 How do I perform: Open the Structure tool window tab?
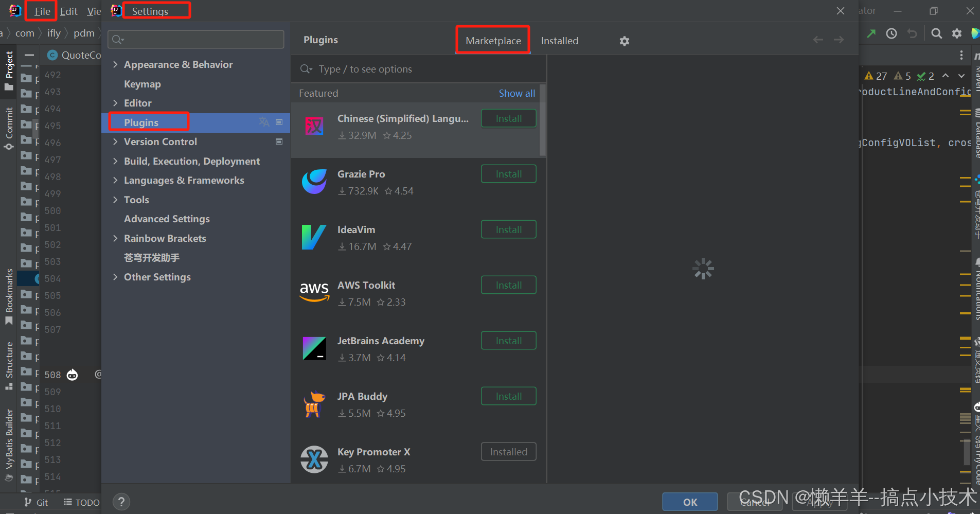(x=9, y=365)
